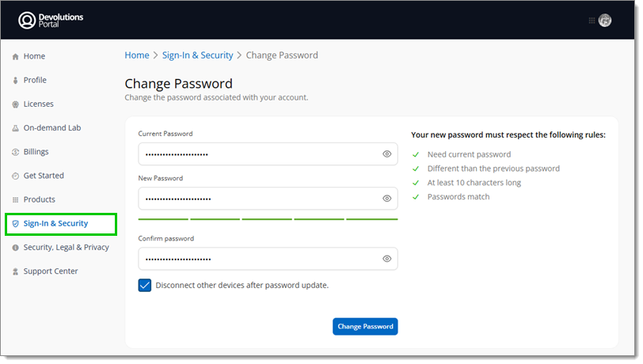Click the 'Need current password' rule text
The width and height of the screenshot is (643, 364).
pyautogui.click(x=469, y=154)
